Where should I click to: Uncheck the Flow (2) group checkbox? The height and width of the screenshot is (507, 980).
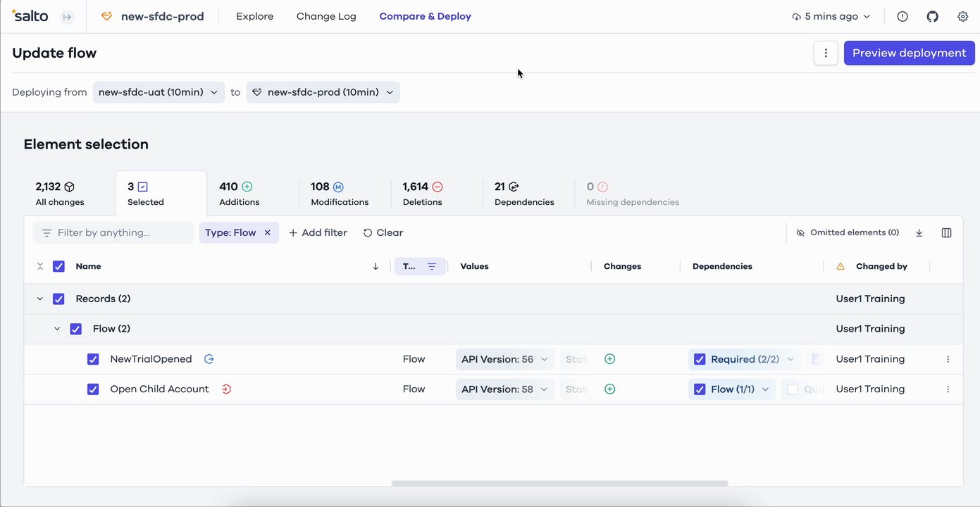point(76,329)
